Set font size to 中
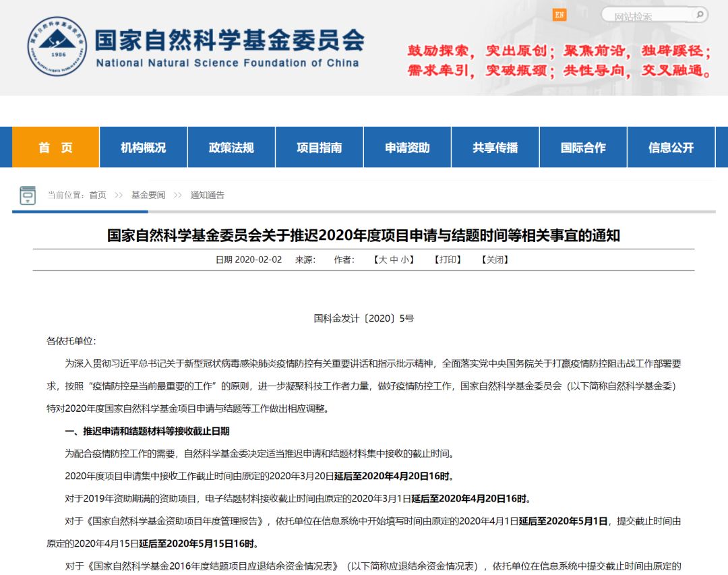 coord(394,260)
